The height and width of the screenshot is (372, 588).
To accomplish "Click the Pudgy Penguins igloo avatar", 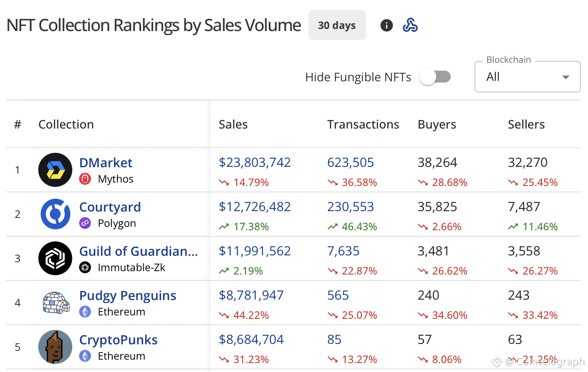I will tap(55, 303).
